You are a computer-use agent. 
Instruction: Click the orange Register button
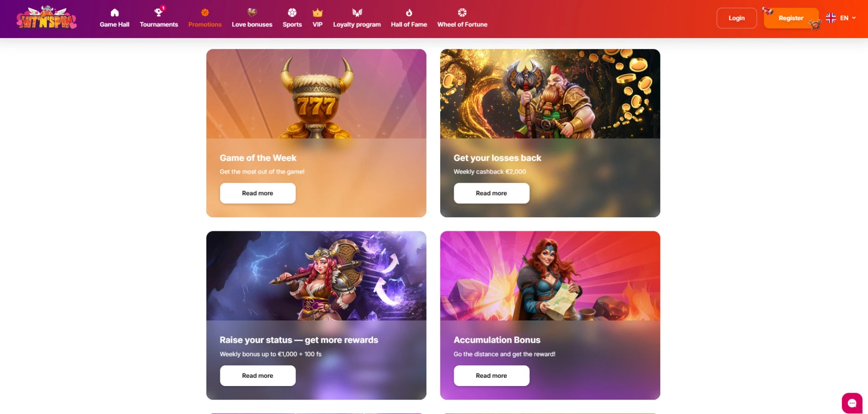coord(791,18)
